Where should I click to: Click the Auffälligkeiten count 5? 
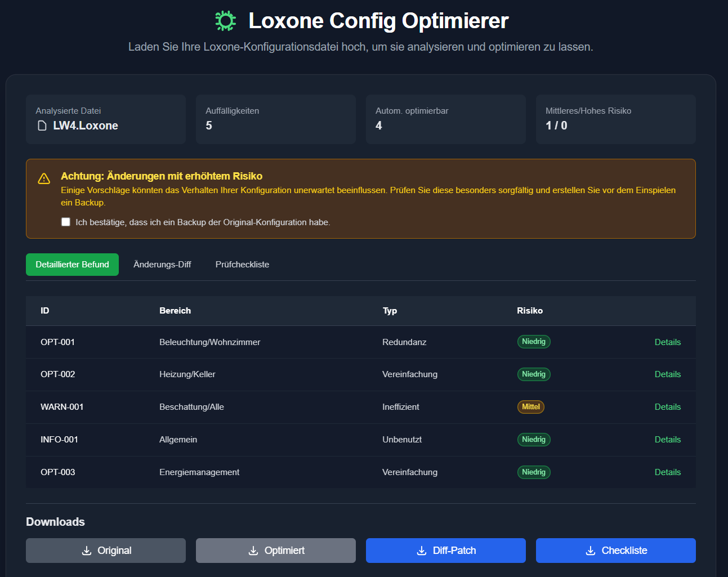(209, 126)
